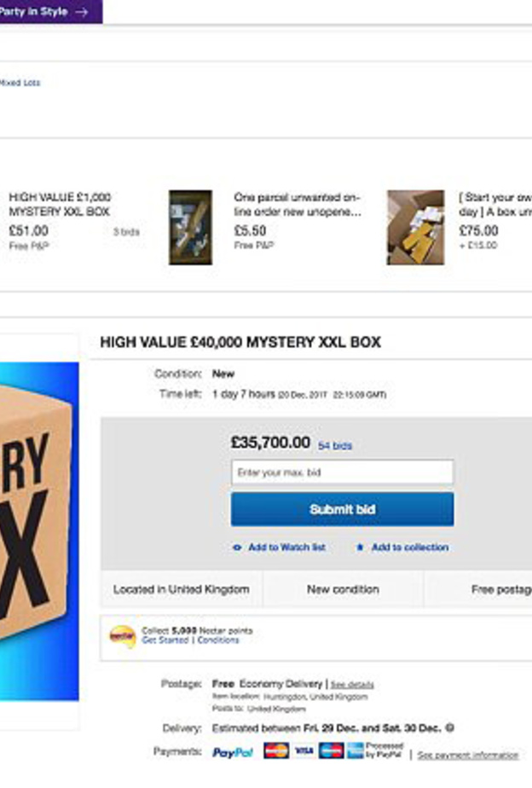This screenshot has height=788, width=532.
Task: Open the Mixed Lots category link
Action: coord(20,83)
